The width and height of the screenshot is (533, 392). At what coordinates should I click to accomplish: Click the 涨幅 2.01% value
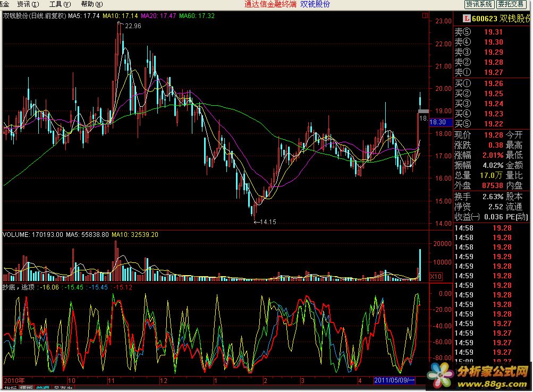pyautogui.click(x=493, y=156)
